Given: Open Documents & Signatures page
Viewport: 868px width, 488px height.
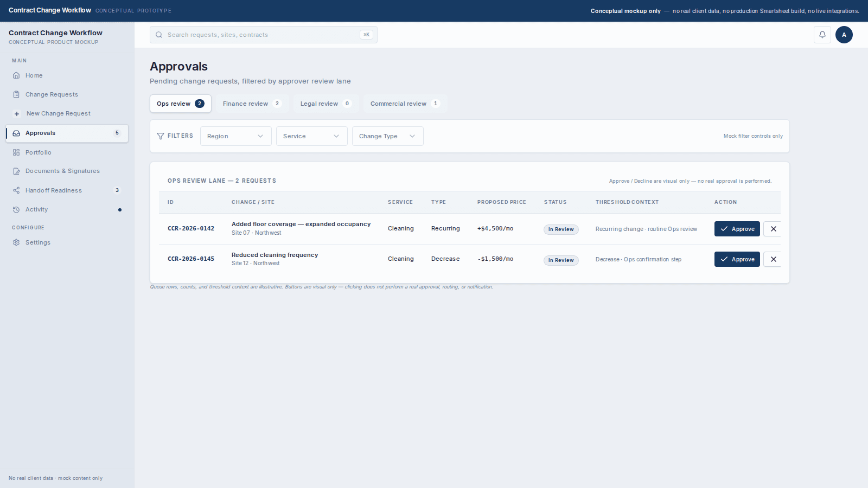Looking at the screenshot, I should tap(67, 171).
